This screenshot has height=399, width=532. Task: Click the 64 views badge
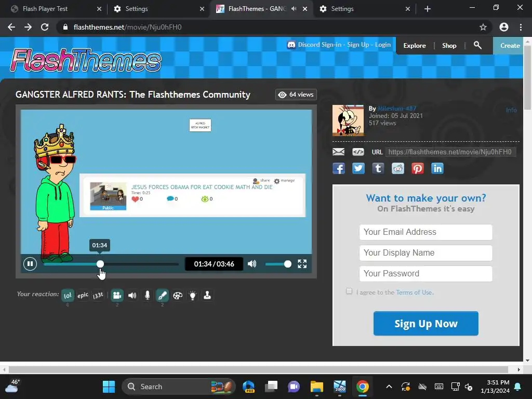296,95
